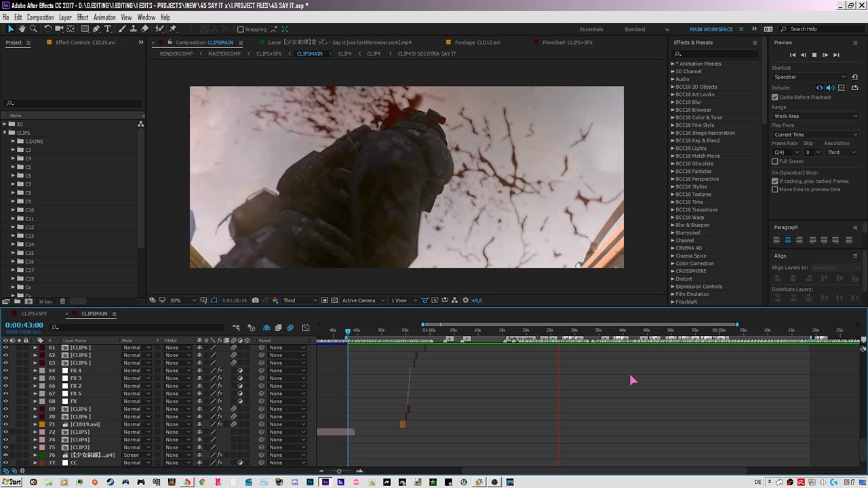868x488 pixels.
Task: Toggle frame blending switch in timeline
Action: click(278, 327)
